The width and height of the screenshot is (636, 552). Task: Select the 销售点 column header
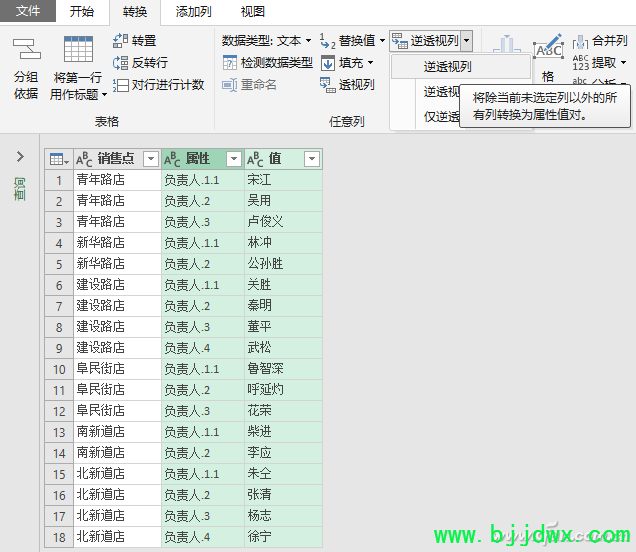click(x=117, y=159)
